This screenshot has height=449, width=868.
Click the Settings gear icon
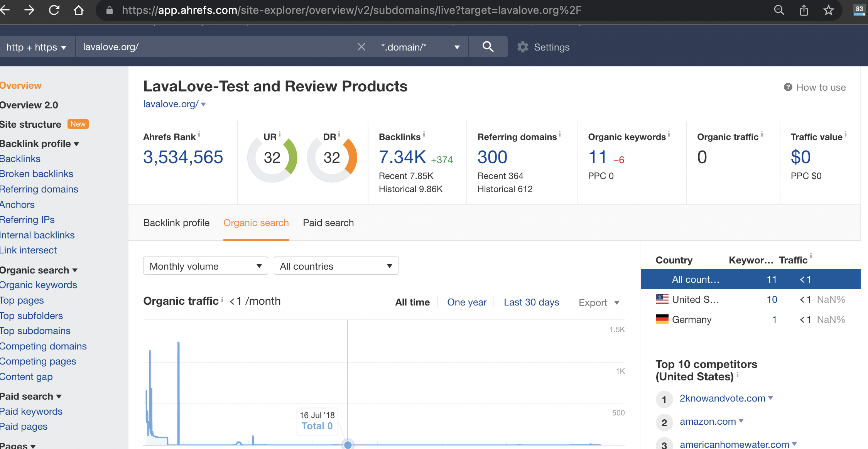click(523, 47)
